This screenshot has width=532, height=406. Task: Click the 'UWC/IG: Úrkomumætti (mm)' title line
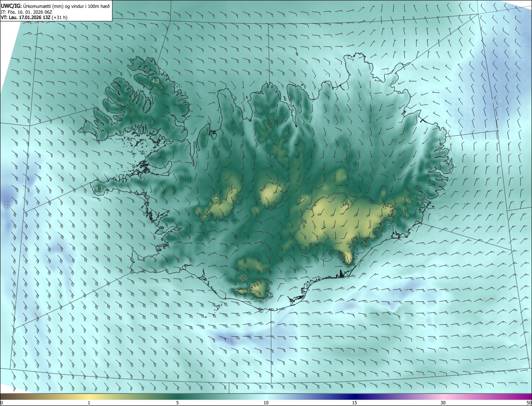click(55, 5)
